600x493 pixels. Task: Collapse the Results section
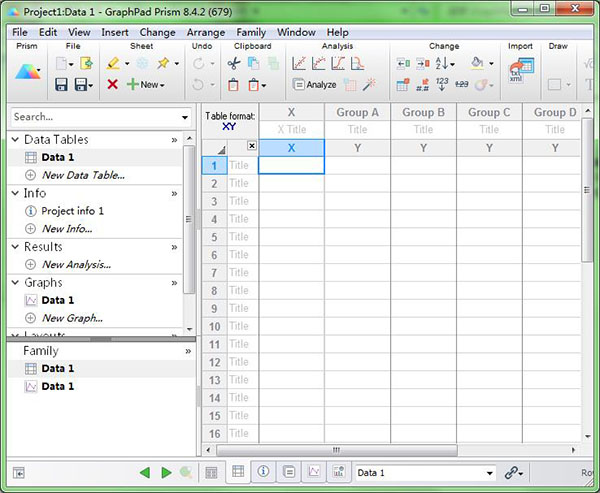click(15, 246)
